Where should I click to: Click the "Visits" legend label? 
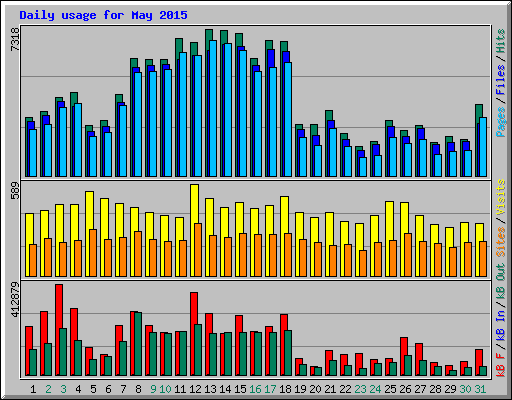tap(501, 197)
